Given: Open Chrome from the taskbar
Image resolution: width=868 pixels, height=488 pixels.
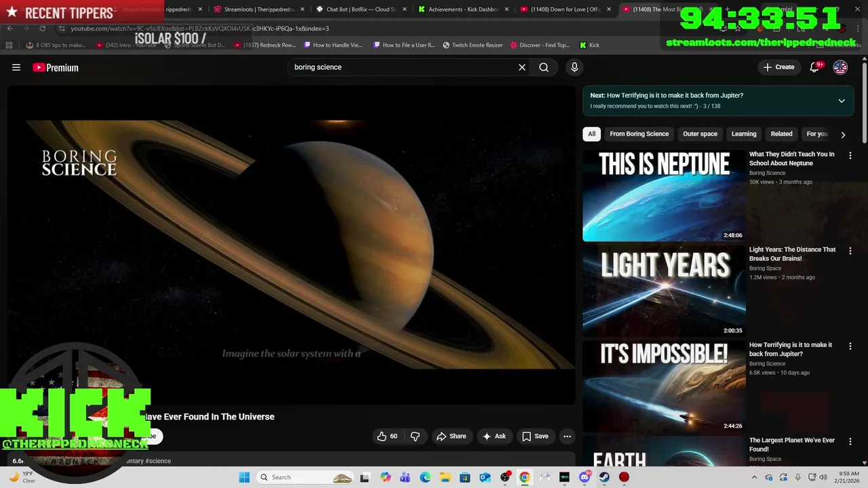Looking at the screenshot, I should tap(524, 477).
